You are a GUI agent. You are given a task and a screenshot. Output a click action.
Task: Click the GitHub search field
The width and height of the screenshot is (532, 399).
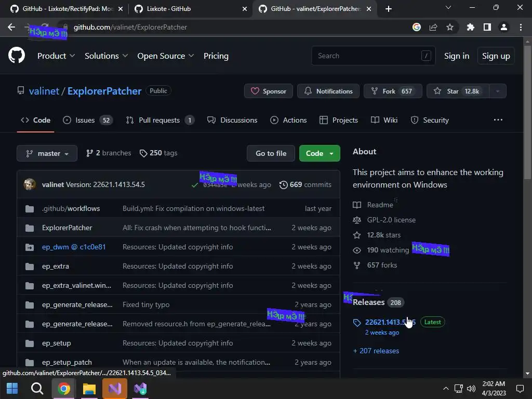(373, 56)
